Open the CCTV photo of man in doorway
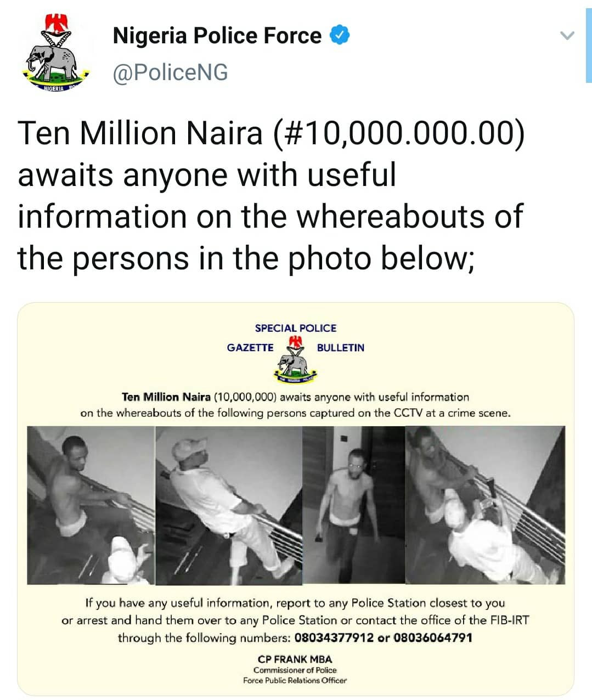The image size is (592, 700). 354,505
